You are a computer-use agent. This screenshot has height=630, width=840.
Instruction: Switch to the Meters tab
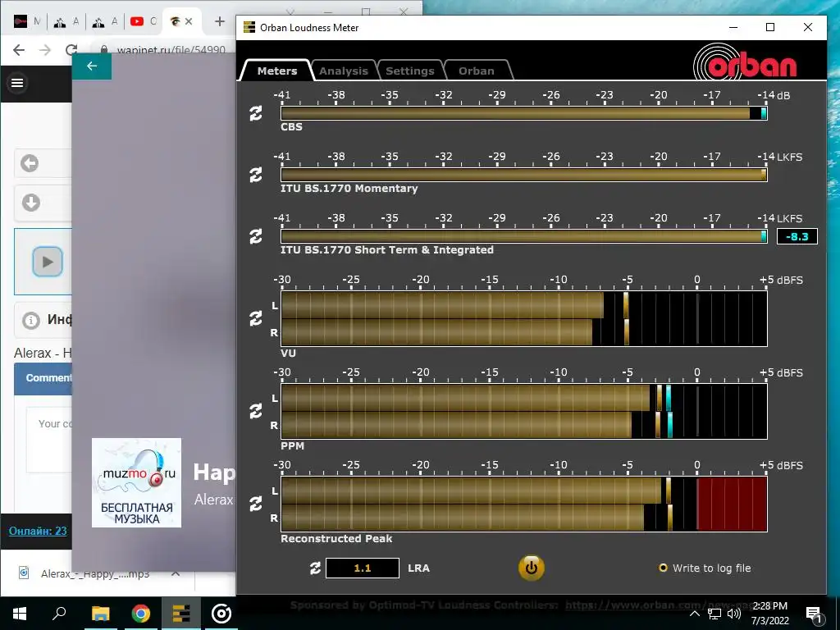[277, 71]
